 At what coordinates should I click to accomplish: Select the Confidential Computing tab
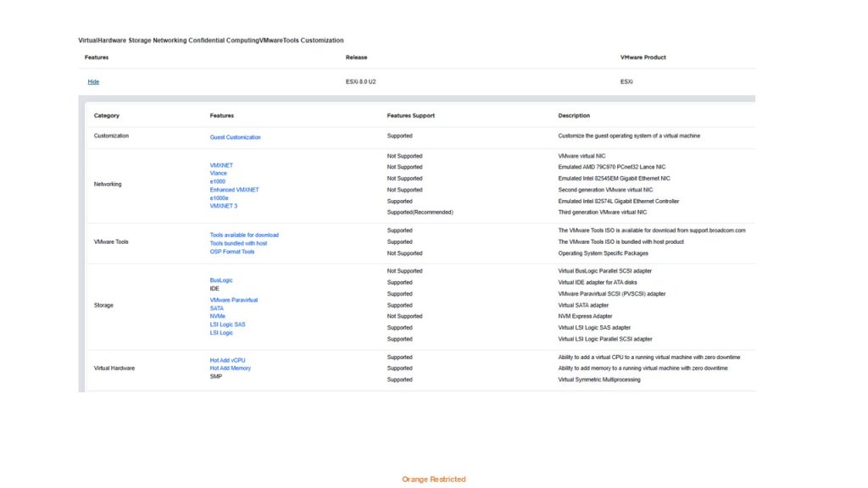coord(224,41)
